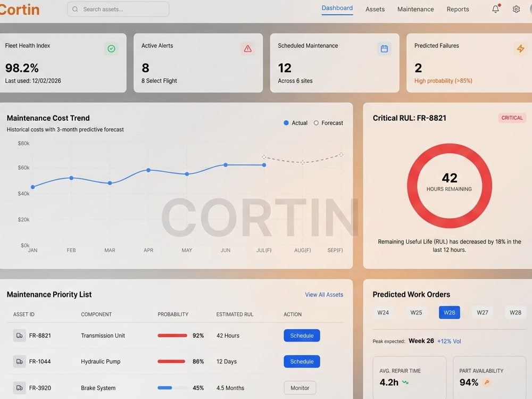Click the red RUL donut chart
Viewport: 532px width, 399px height.
click(449, 186)
